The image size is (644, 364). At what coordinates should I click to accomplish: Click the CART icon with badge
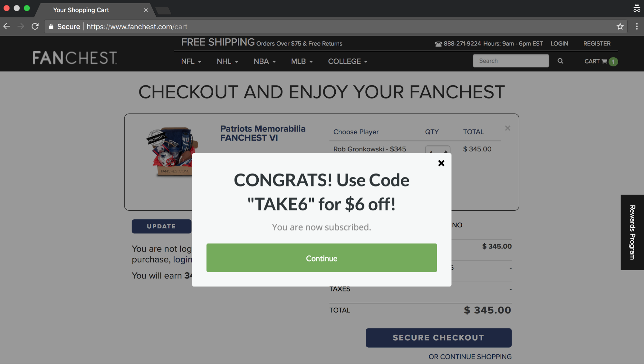[601, 61]
